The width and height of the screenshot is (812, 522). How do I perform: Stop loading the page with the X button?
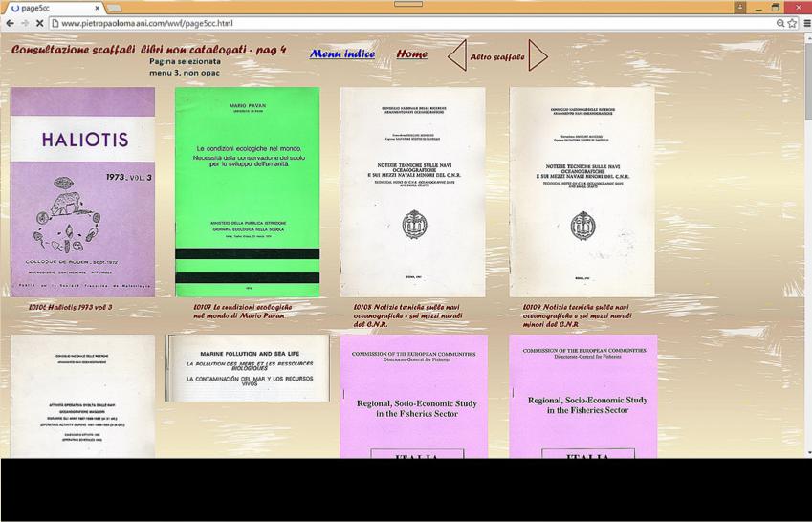click(40, 23)
